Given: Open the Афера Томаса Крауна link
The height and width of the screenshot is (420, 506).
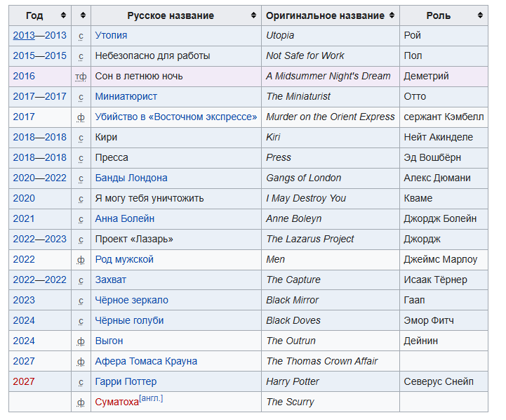Looking at the screenshot, I should click(146, 361).
